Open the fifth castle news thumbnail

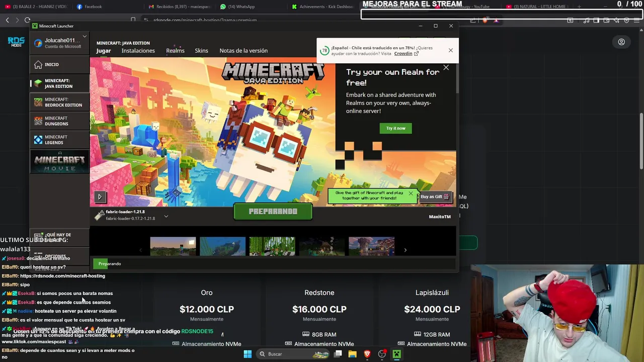[x=371, y=246]
